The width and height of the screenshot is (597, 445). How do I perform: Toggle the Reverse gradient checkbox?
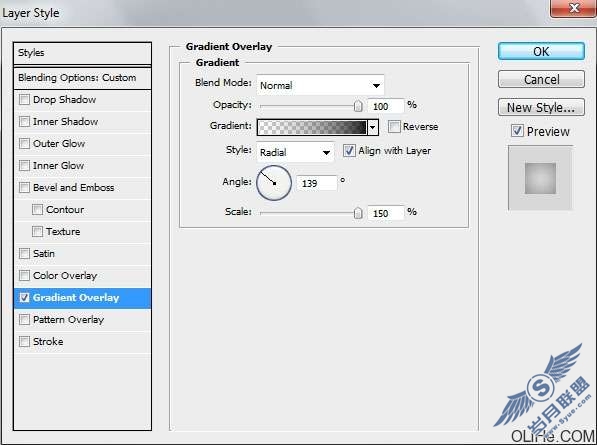tap(394, 126)
